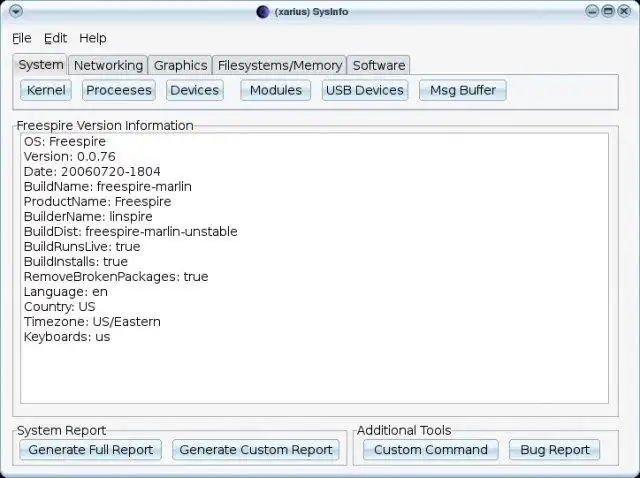Open the Bug Report tool
The image size is (640, 478).
(x=555, y=450)
